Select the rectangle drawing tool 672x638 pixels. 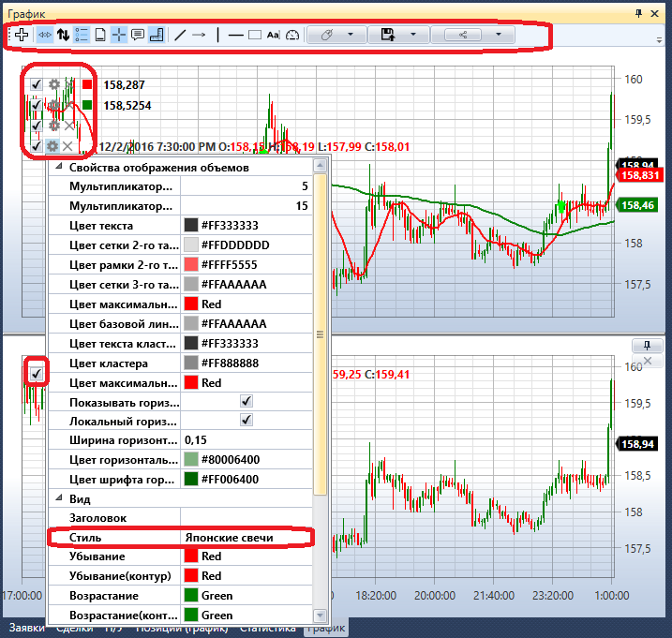click(x=255, y=35)
